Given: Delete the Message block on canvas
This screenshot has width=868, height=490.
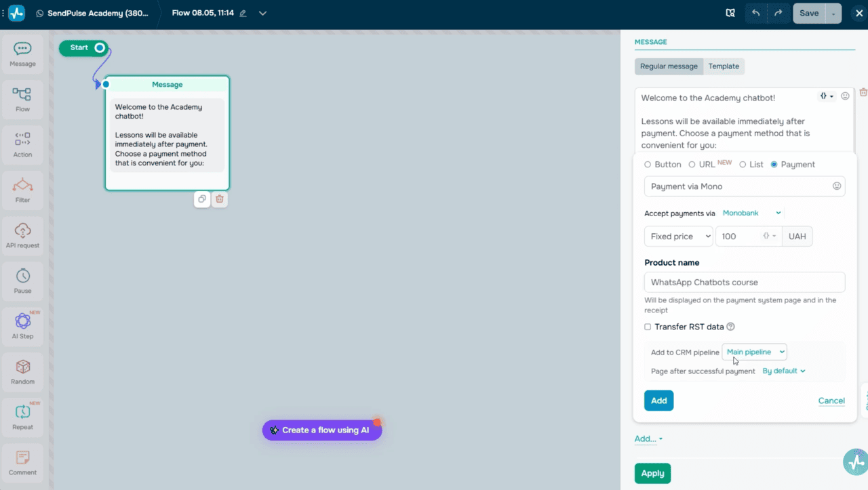Looking at the screenshot, I should point(220,199).
